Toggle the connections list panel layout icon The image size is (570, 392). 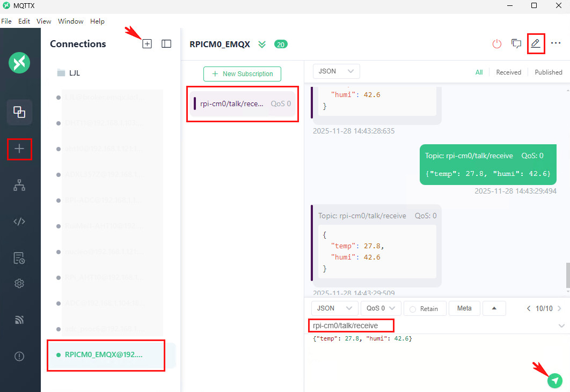coord(166,44)
